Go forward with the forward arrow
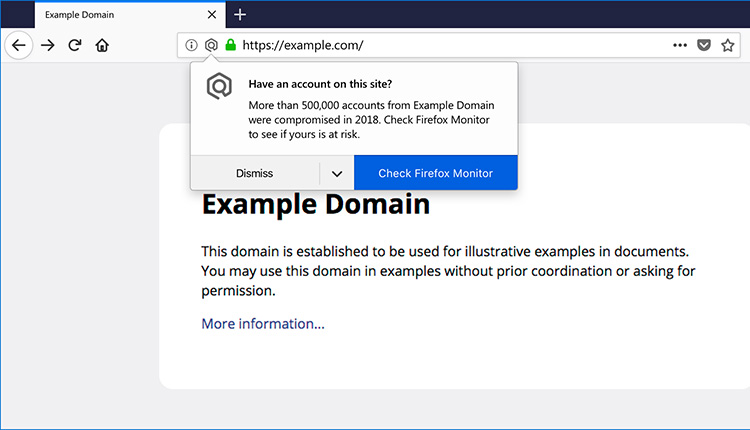This screenshot has width=750, height=430. pos(47,45)
